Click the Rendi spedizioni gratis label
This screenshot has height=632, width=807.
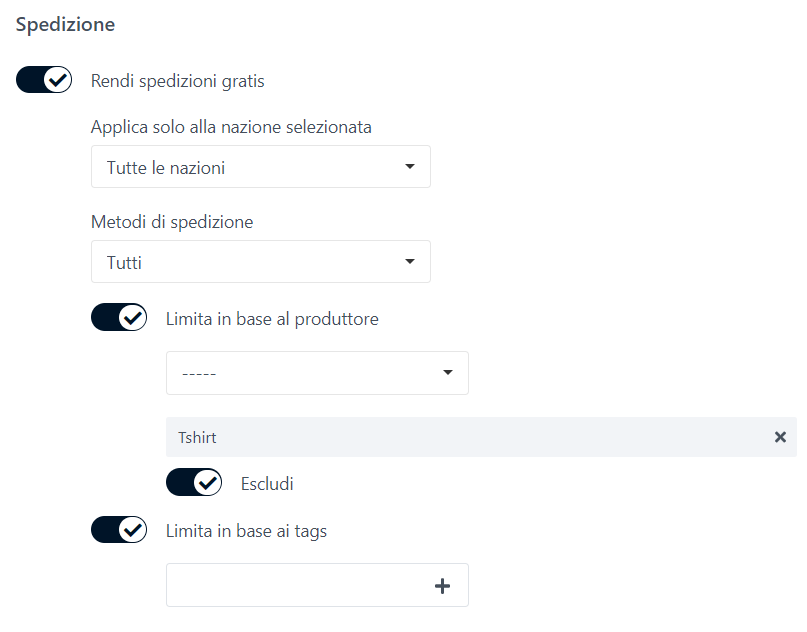click(178, 81)
